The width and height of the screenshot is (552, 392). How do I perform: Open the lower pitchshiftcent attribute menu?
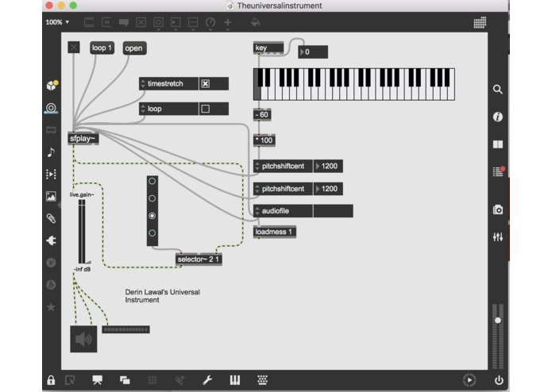257,189
